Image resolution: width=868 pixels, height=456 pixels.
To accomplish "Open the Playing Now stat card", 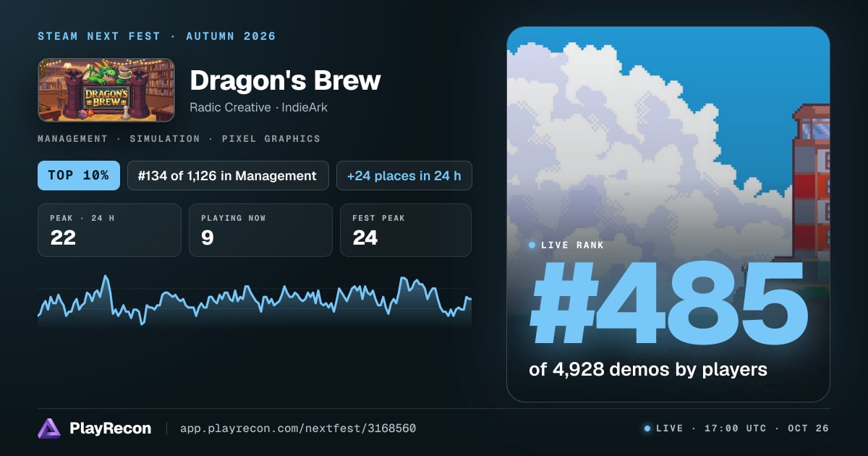I will [260, 230].
